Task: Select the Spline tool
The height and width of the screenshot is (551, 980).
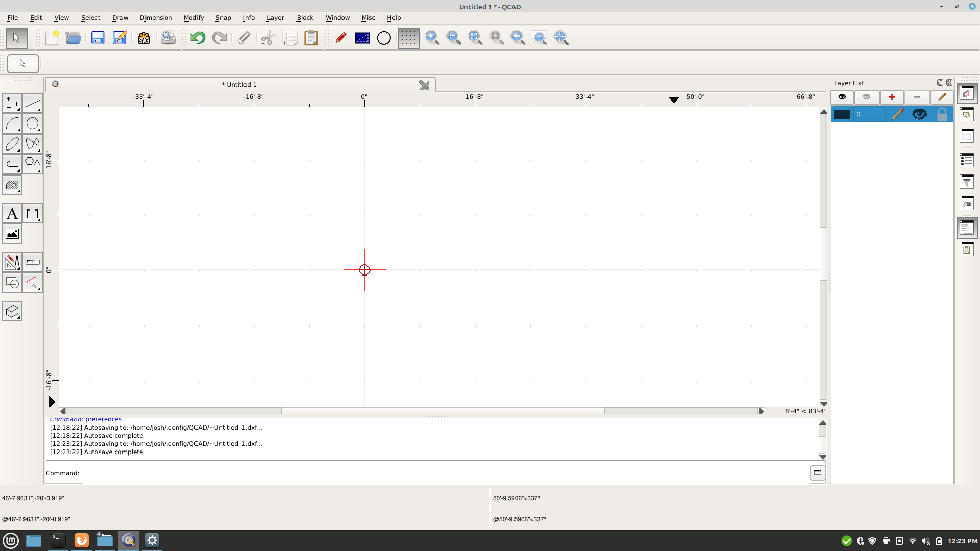Action: (32, 144)
